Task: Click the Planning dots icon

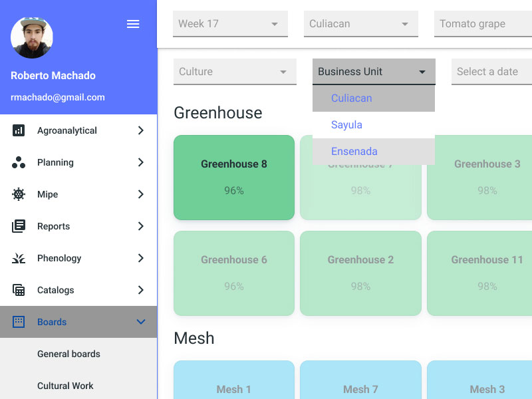Action: click(19, 162)
